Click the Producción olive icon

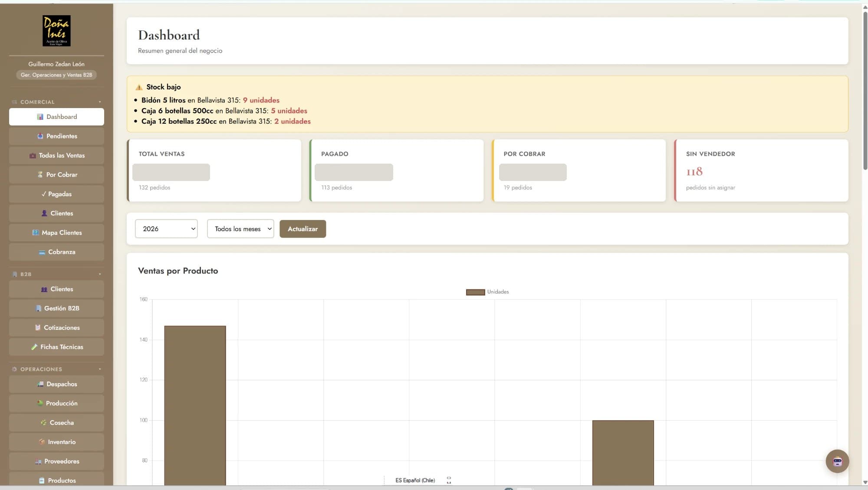tap(40, 403)
